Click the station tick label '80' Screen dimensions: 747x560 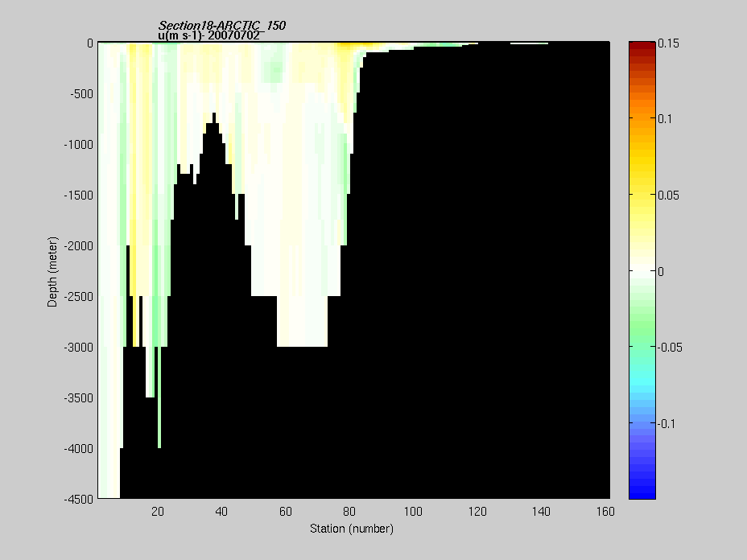tap(349, 512)
